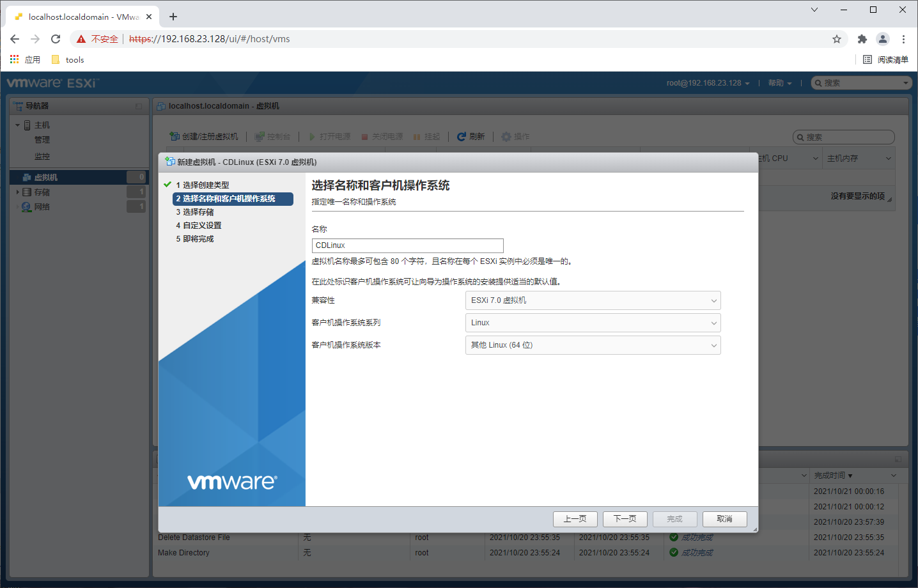The height and width of the screenshot is (588, 918).
Task: Click the VM list 搜索 field
Action: tap(844, 137)
